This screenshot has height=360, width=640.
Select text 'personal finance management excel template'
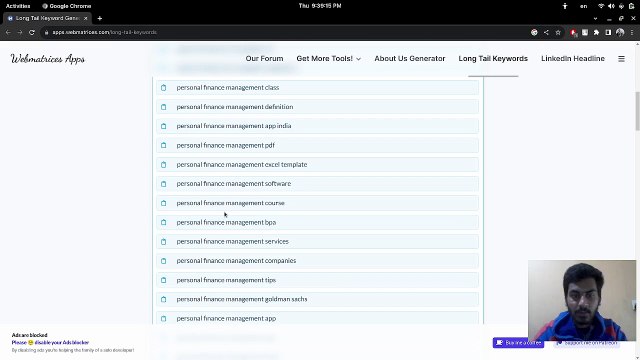(x=242, y=164)
